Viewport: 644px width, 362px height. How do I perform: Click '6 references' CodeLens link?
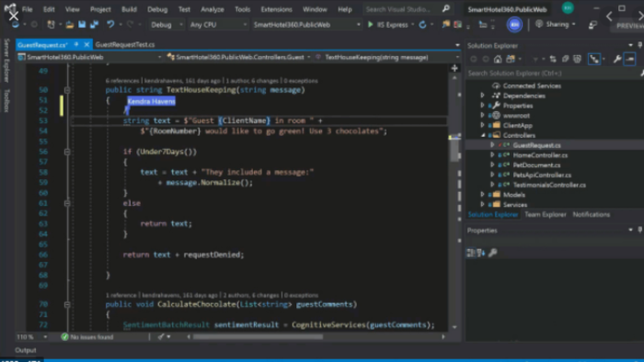tap(122, 81)
